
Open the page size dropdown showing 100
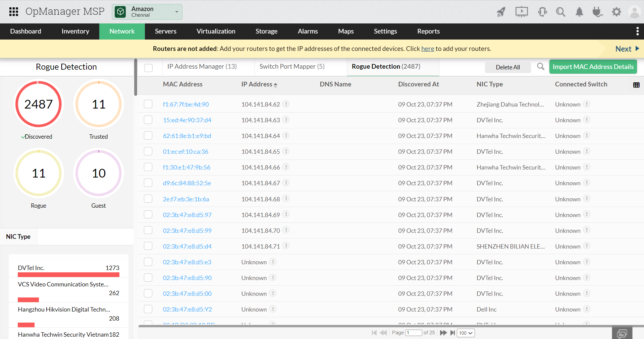pyautogui.click(x=466, y=333)
